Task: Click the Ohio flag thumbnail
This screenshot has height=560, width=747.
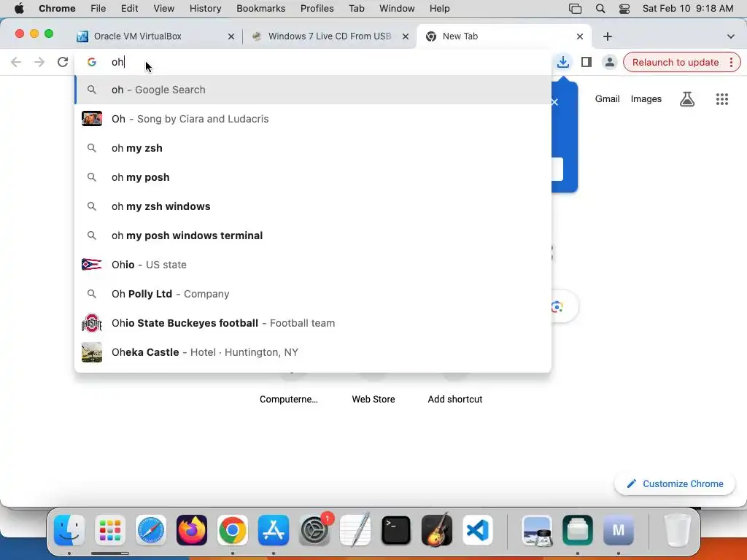Action: (x=91, y=265)
